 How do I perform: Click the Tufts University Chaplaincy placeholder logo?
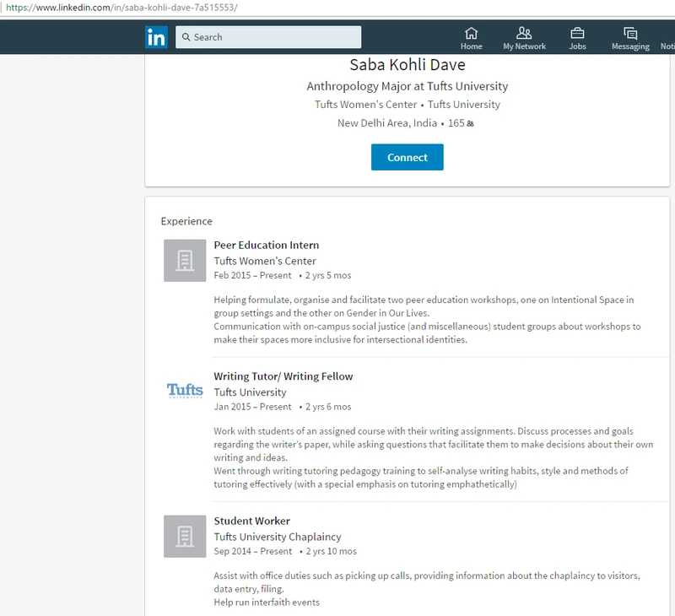185,537
